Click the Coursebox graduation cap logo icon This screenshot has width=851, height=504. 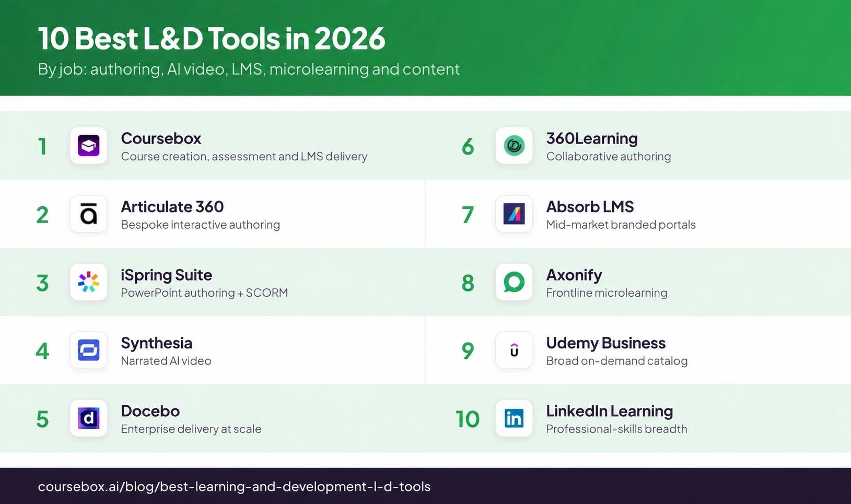click(88, 146)
